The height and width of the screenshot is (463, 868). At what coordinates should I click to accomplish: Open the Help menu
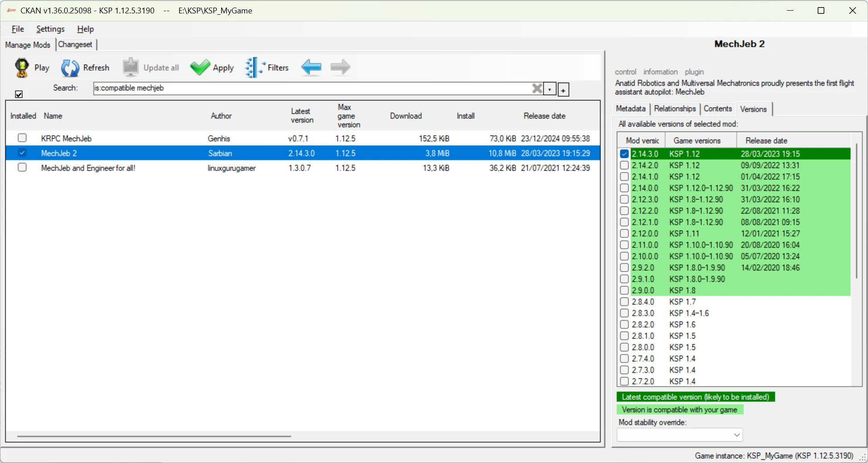[85, 29]
